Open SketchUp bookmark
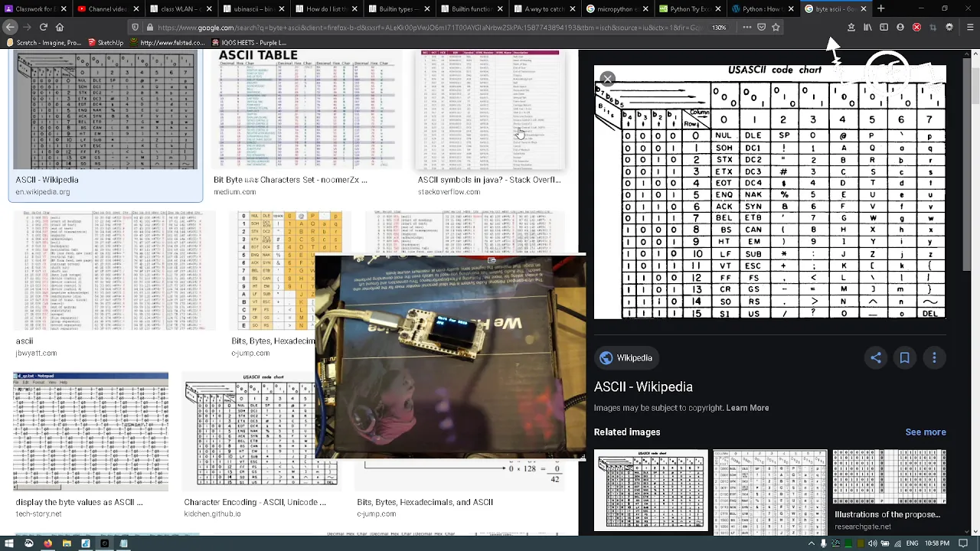The width and height of the screenshot is (980, 551). coord(105,43)
